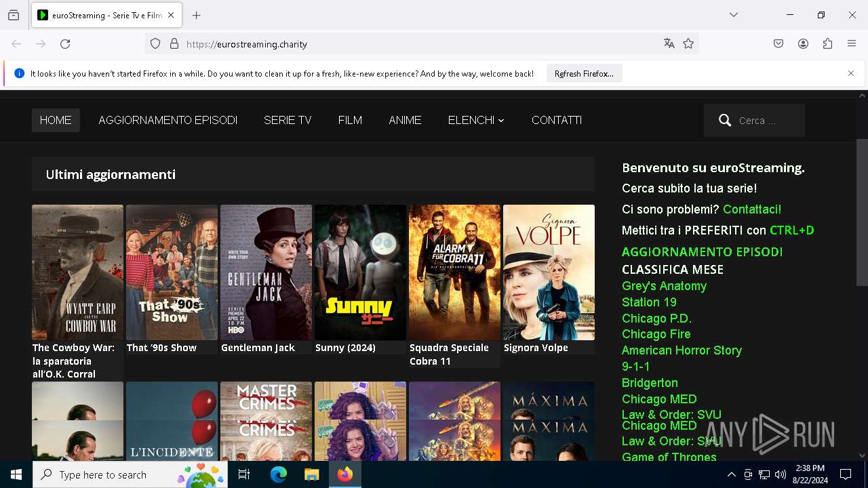Screen dimensions: 868x488
Task: List all tabs dropdown arrow
Action: (x=734, y=15)
